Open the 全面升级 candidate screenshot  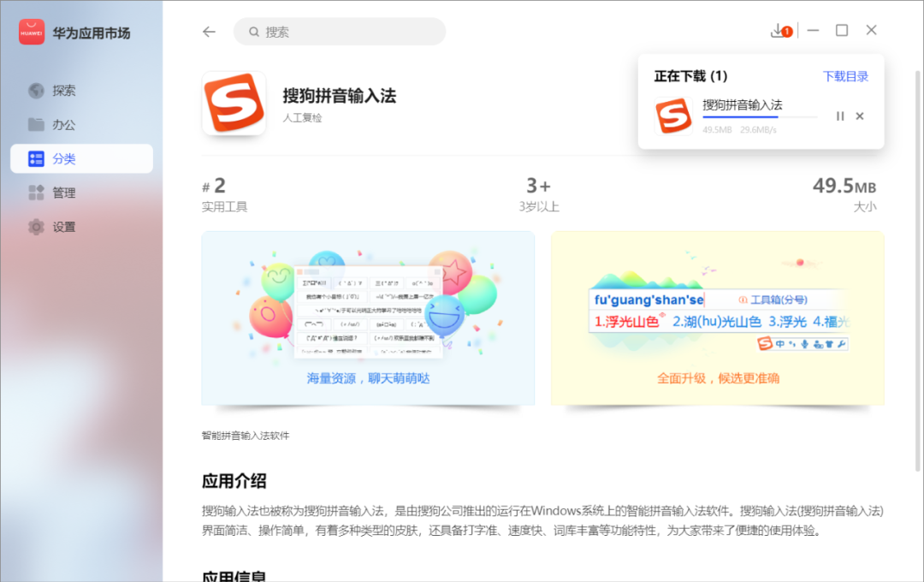[x=718, y=318]
